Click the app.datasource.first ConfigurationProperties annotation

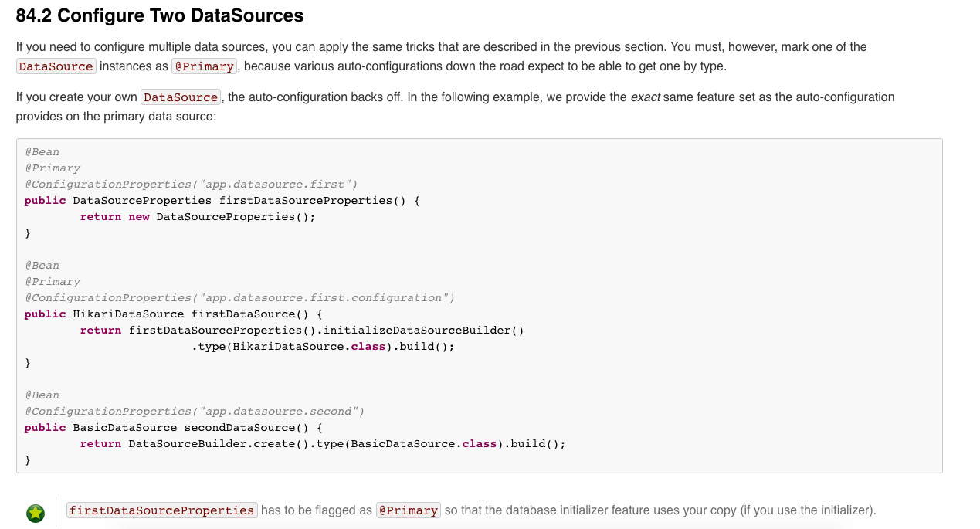[x=191, y=185]
